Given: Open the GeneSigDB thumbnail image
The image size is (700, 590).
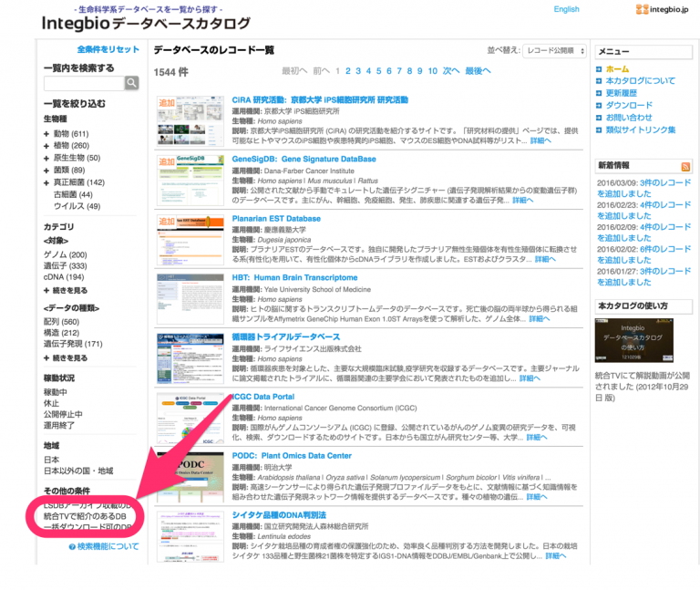Looking at the screenshot, I should pos(190,180).
